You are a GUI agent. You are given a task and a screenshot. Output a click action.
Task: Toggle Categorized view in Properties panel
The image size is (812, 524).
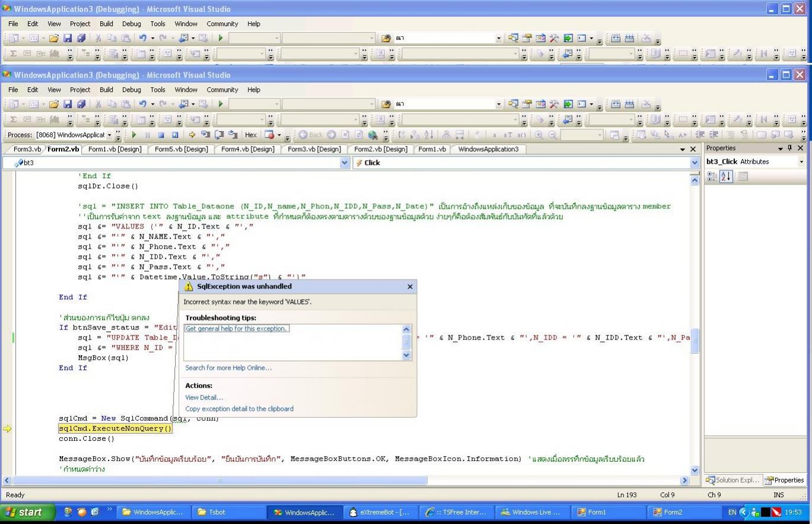tap(712, 176)
